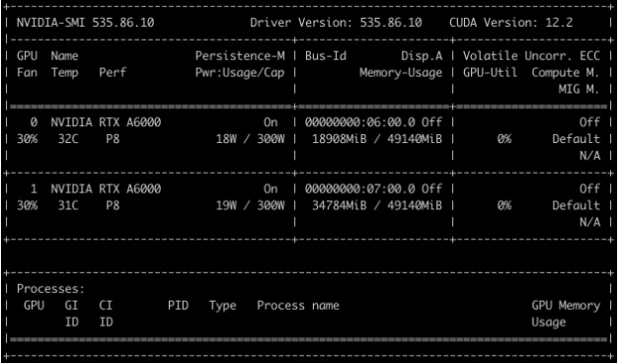Click 'Volatile Uncorr. ECC' header text
This screenshot has height=364, width=620.
coord(532,56)
